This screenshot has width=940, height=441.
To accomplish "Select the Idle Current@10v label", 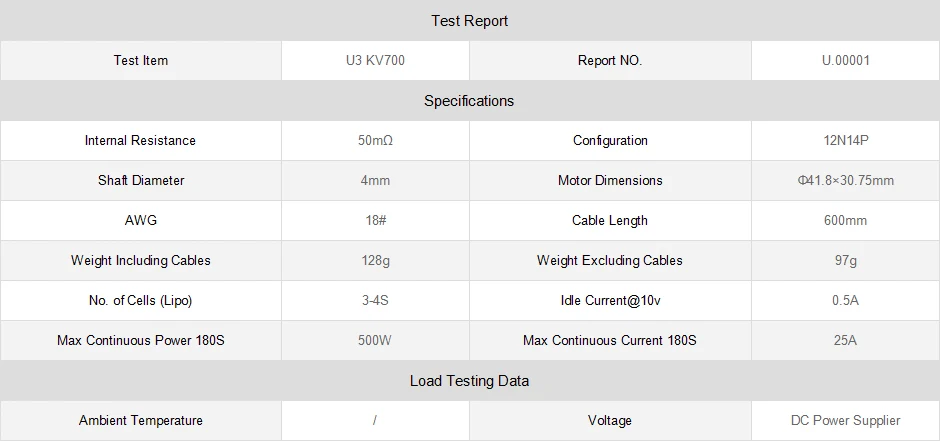I will (x=610, y=300).
